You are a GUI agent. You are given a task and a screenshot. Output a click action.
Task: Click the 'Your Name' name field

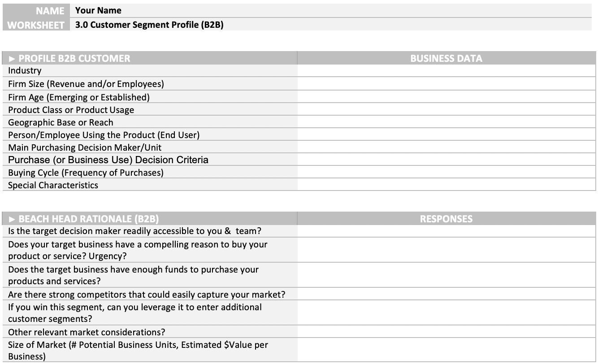click(x=98, y=10)
